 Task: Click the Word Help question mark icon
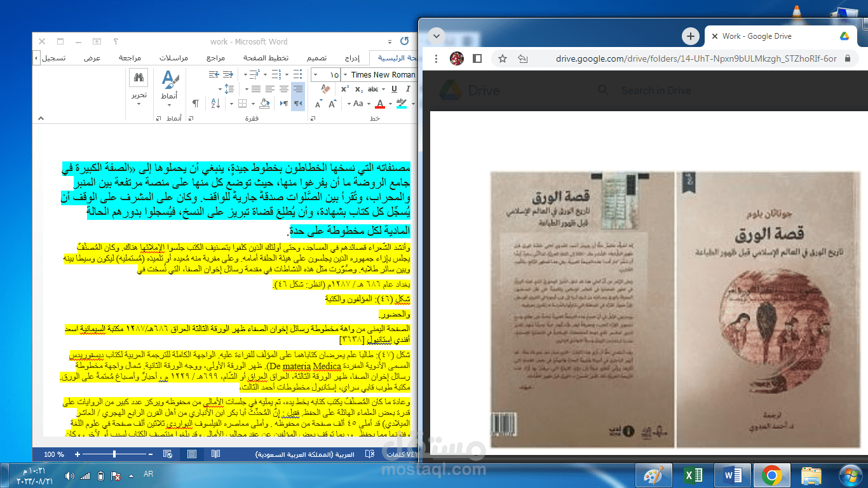pyautogui.click(x=116, y=41)
